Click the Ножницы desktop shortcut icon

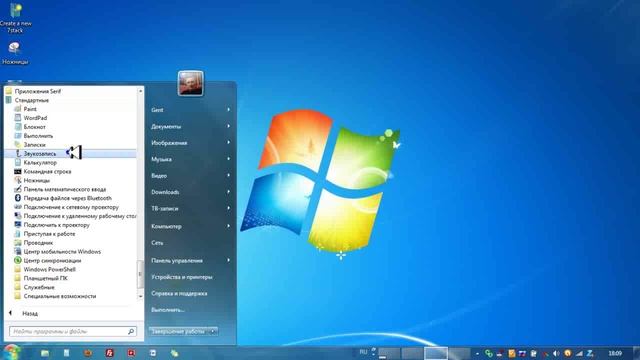[15, 53]
